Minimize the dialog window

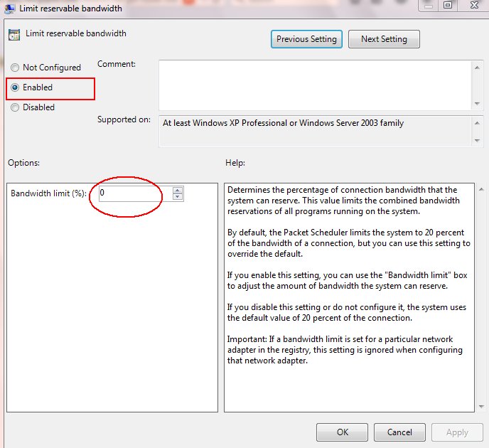pyautogui.click(x=429, y=5)
